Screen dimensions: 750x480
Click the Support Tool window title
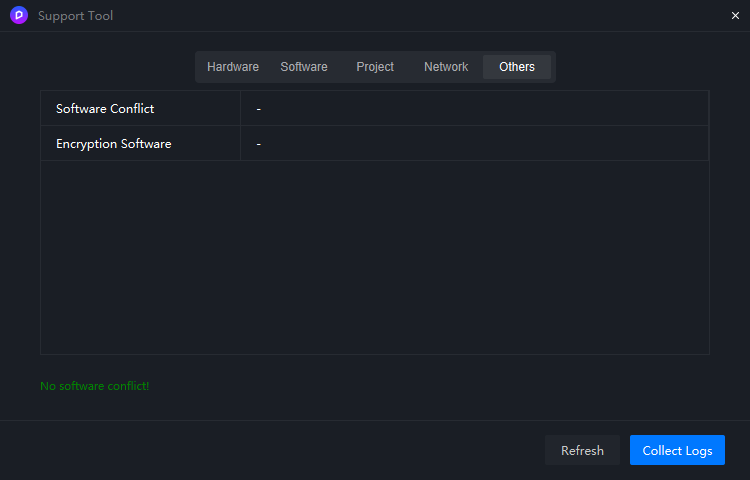[x=76, y=16]
